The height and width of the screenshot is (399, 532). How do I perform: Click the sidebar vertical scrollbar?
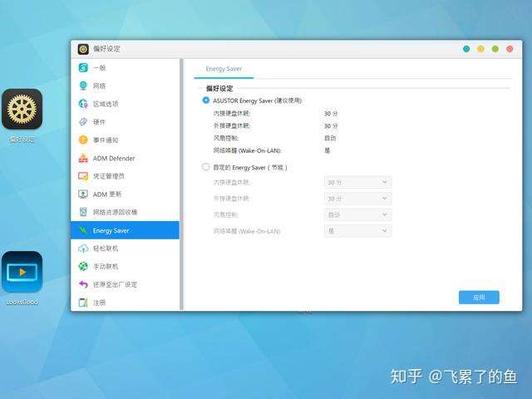click(x=181, y=185)
